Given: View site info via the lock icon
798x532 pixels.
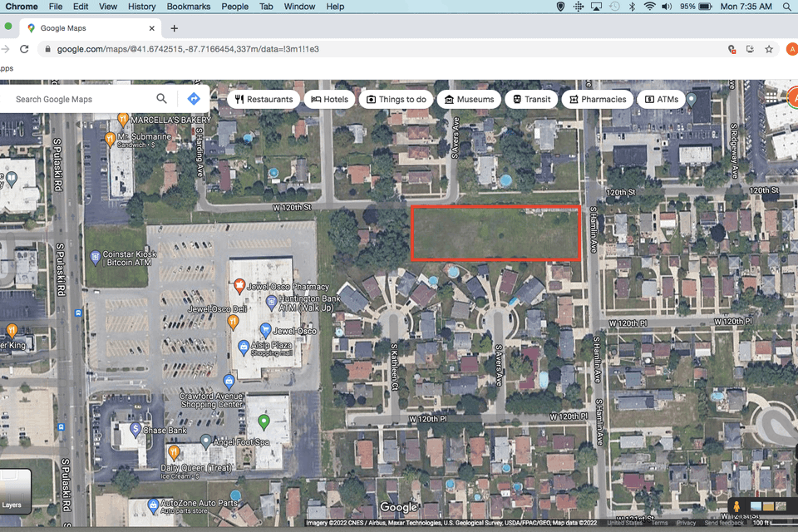Looking at the screenshot, I should [x=48, y=49].
